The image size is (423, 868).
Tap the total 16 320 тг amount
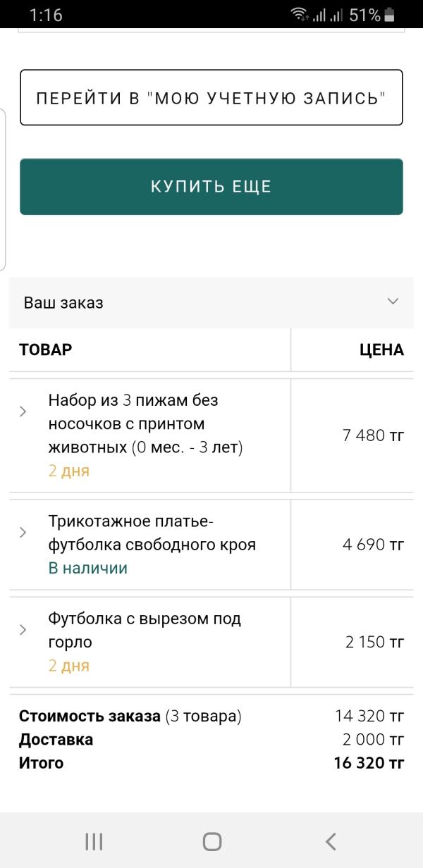(x=369, y=763)
